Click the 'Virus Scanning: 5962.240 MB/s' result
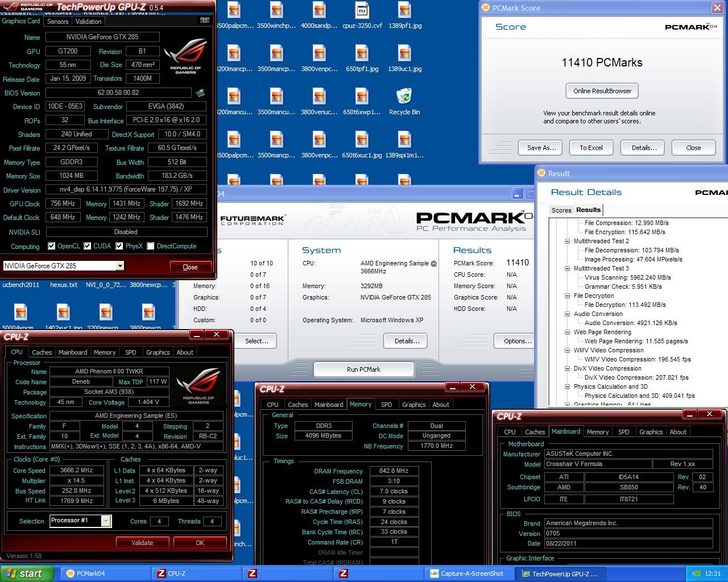The height and width of the screenshot is (582, 728). [x=627, y=277]
